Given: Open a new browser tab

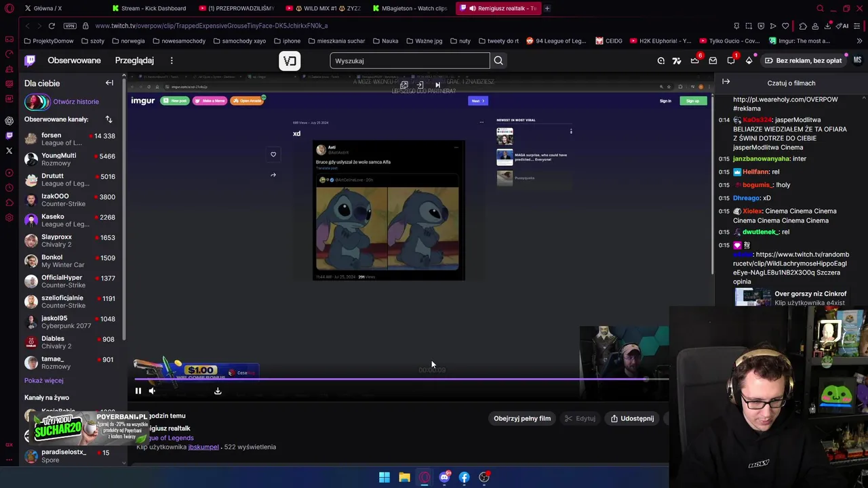Looking at the screenshot, I should tap(547, 8).
